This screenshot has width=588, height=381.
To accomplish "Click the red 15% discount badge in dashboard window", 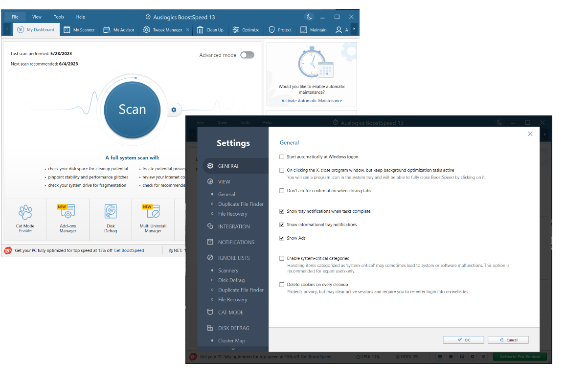I will (8, 250).
